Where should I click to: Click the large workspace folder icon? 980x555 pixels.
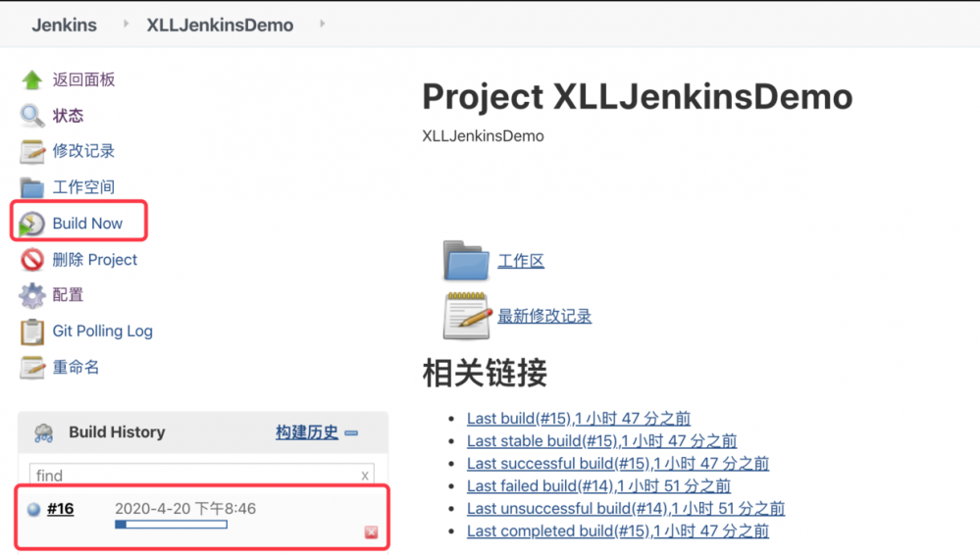click(x=466, y=260)
